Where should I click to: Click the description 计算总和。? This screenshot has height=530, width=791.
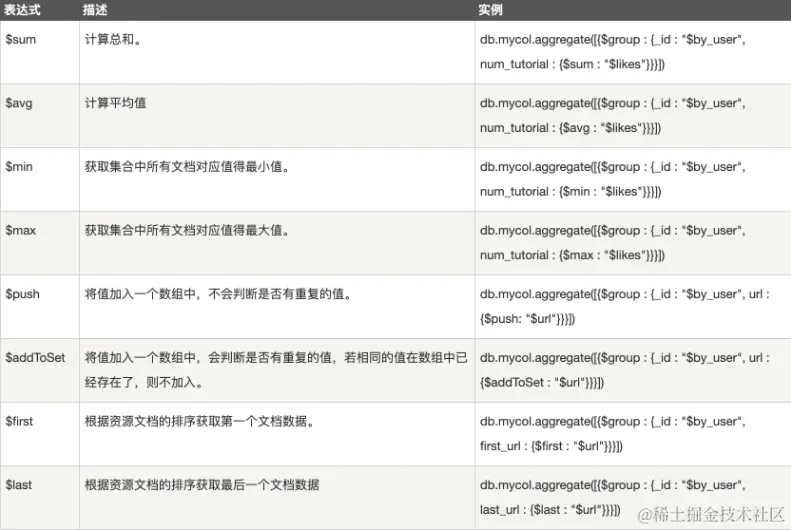(x=113, y=39)
